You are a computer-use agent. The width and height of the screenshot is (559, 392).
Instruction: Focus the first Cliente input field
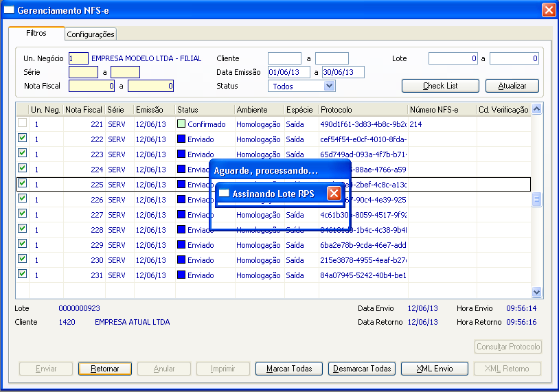click(284, 58)
